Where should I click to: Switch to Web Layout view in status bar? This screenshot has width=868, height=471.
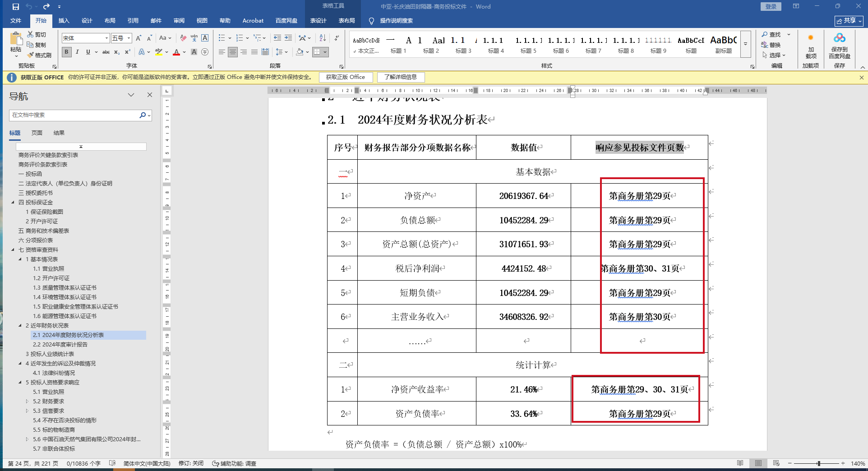pyautogui.click(x=776, y=463)
